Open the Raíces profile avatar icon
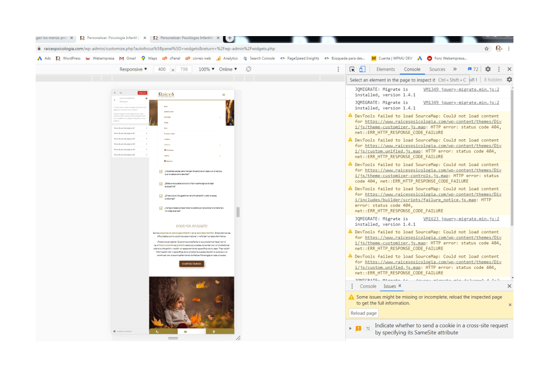This screenshot has width=555, height=392. (x=499, y=48)
